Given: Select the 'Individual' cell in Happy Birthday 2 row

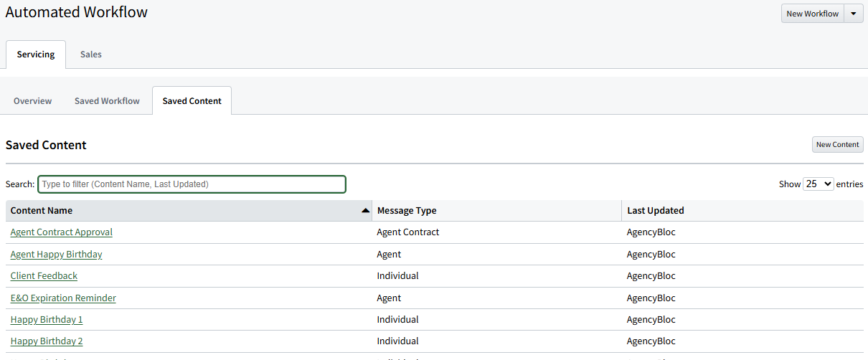Looking at the screenshot, I should (397, 341).
